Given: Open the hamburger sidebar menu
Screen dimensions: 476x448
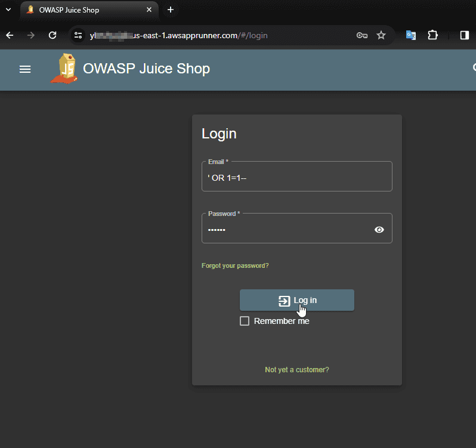Looking at the screenshot, I should point(25,69).
